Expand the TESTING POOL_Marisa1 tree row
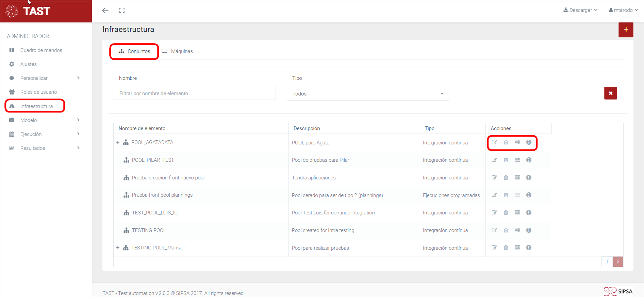 pyautogui.click(x=118, y=248)
